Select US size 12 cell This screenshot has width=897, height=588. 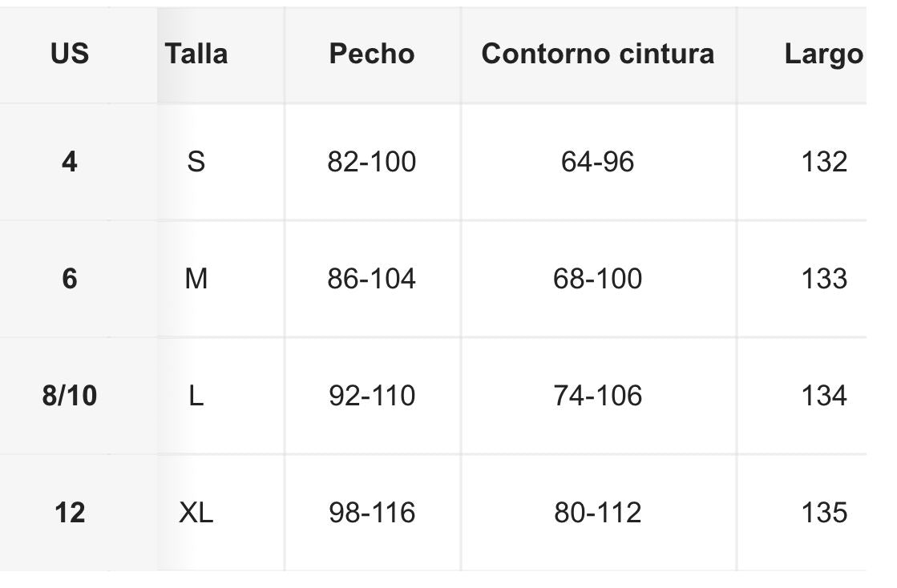pyautogui.click(x=70, y=513)
